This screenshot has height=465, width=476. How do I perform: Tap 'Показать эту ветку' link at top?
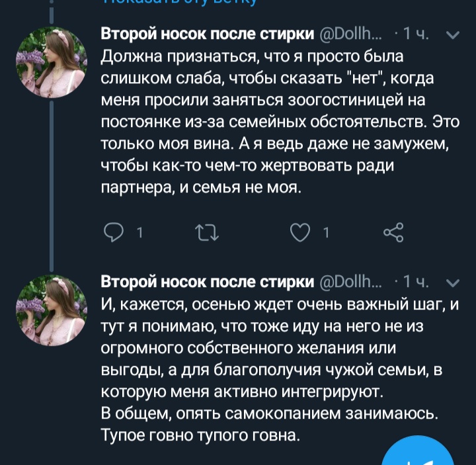tap(178, 3)
